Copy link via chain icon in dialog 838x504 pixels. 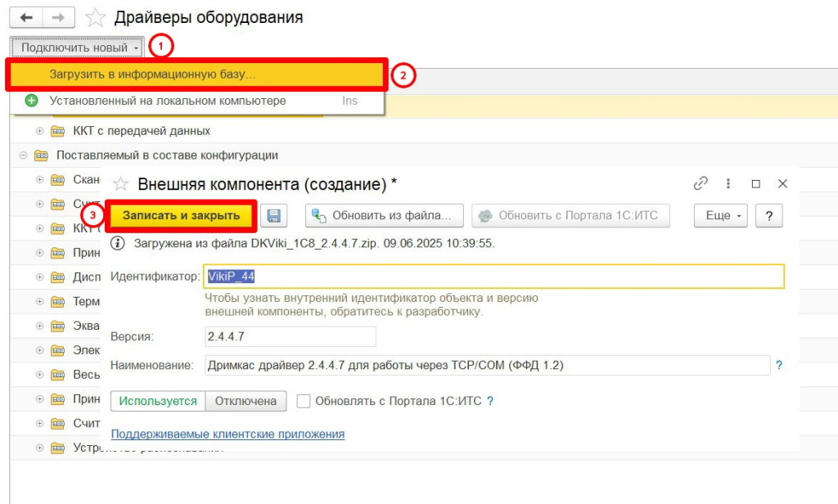click(701, 183)
